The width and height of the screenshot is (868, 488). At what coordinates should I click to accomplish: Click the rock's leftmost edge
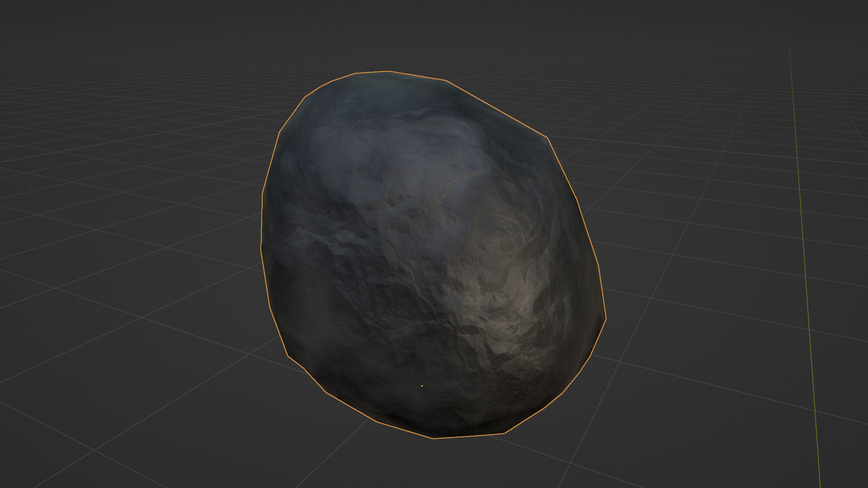261,246
